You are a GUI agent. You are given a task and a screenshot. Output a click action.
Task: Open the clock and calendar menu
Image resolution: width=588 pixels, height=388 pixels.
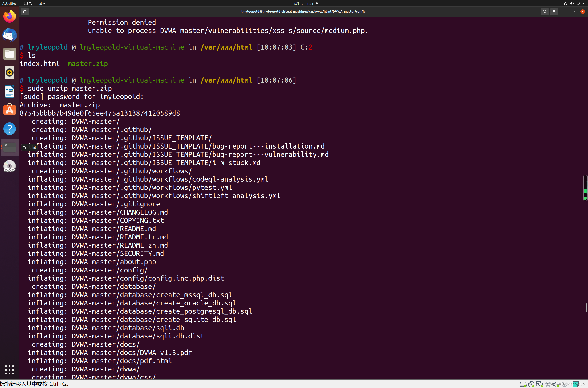coord(304,4)
